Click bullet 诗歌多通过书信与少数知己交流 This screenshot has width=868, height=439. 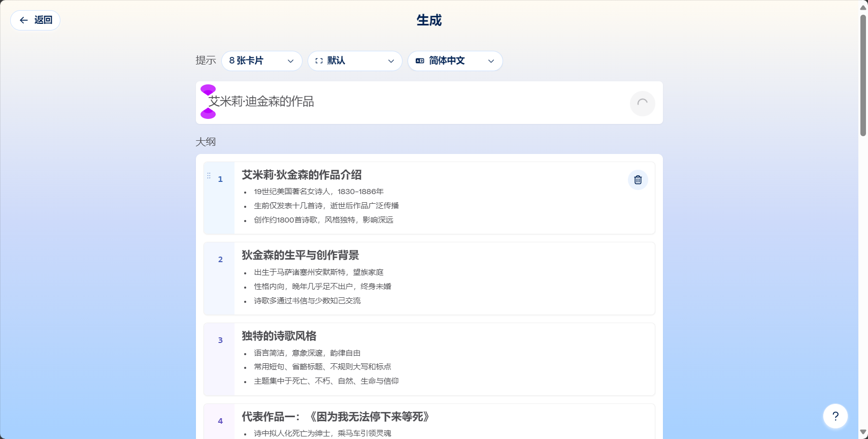[x=308, y=301]
